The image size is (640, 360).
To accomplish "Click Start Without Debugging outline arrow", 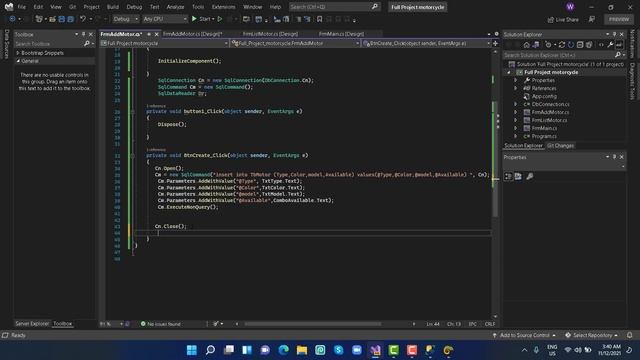I will tap(220, 19).
